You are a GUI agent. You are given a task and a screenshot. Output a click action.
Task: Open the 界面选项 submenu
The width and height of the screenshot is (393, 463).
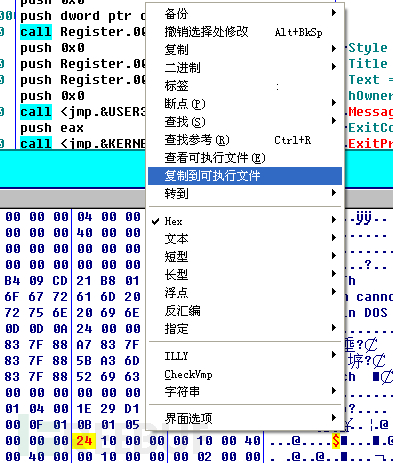[245, 418]
